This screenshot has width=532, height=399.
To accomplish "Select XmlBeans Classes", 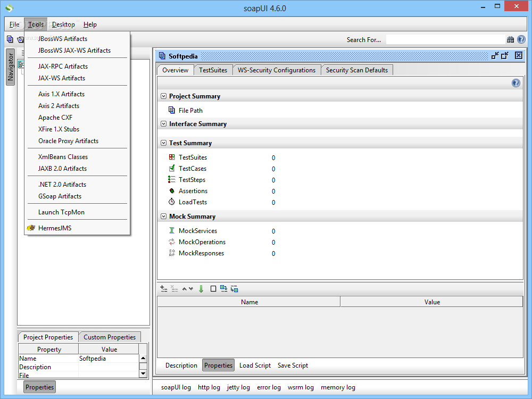I will [77, 157].
